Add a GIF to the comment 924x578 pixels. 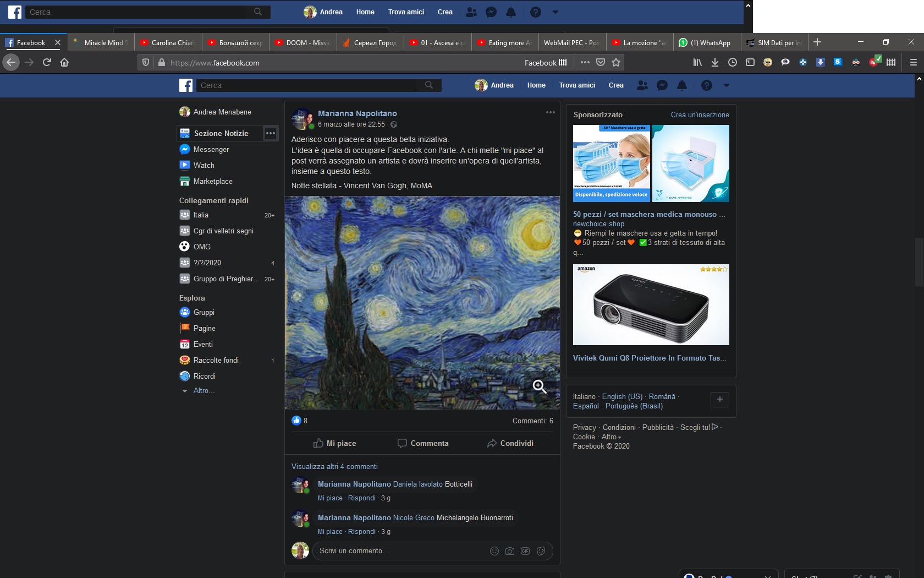point(525,551)
